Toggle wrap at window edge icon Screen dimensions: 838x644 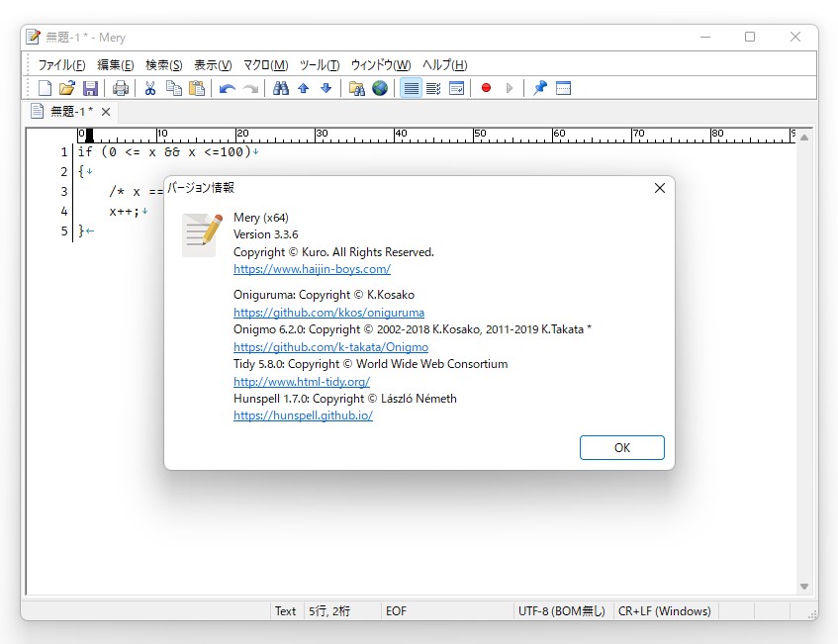pyautogui.click(x=456, y=88)
